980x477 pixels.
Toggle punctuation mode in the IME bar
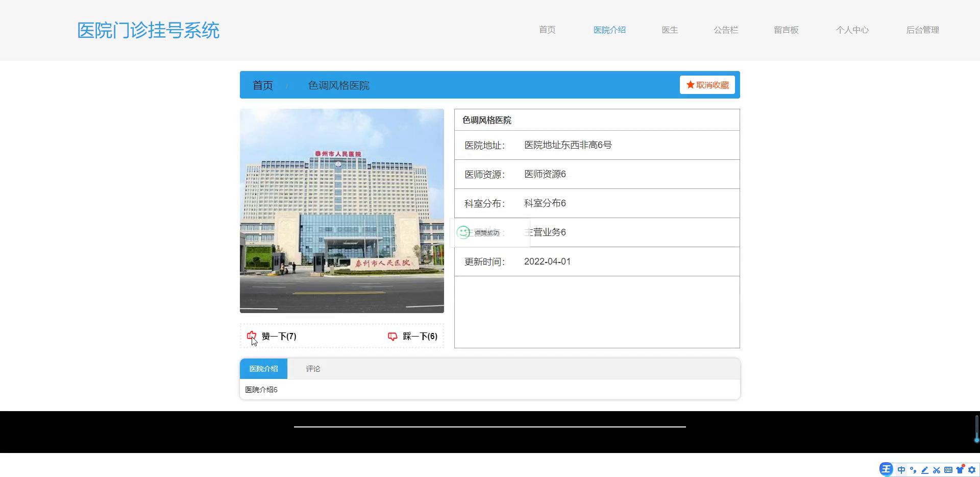[913, 470]
